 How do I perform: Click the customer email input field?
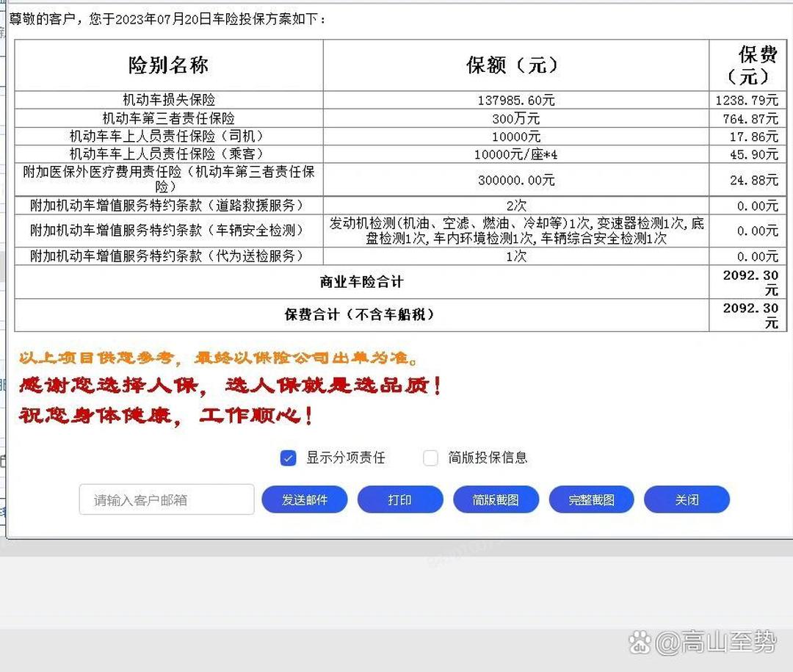point(166,499)
